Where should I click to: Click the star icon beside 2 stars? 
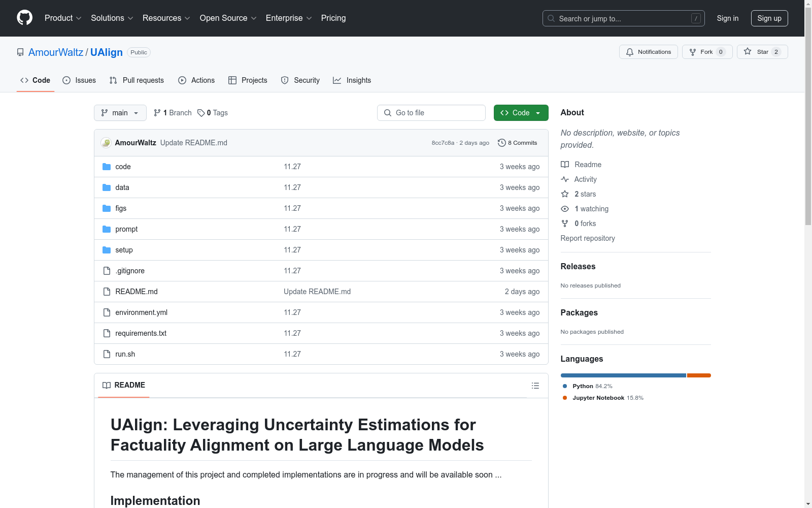565,194
